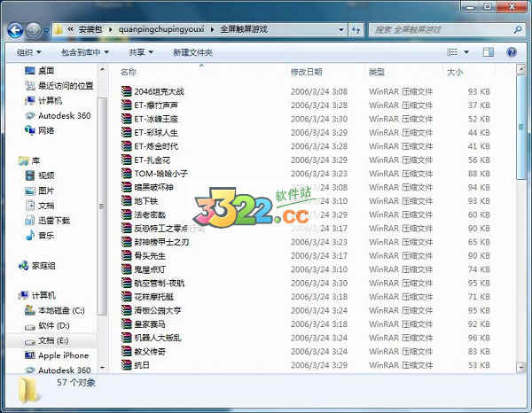Click the archive icon of ET-冰锋王座
Image resolution: width=532 pixels, height=413 pixels.
[x=126, y=119]
